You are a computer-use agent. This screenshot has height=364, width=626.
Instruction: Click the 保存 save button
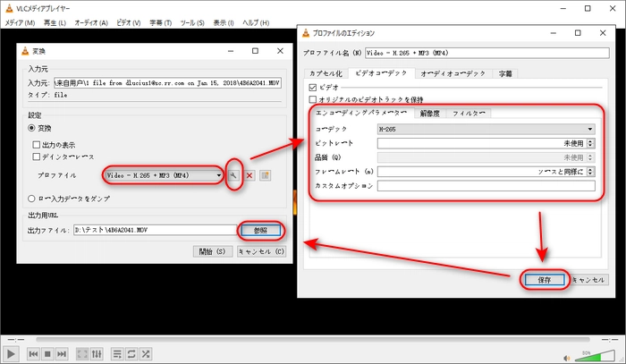[544, 279]
